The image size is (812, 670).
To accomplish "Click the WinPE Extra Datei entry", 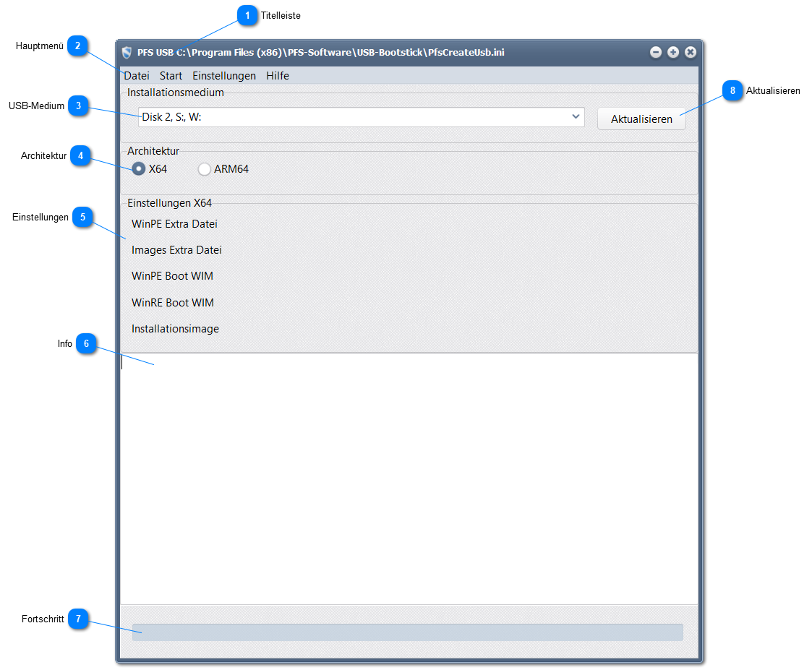I will [174, 224].
